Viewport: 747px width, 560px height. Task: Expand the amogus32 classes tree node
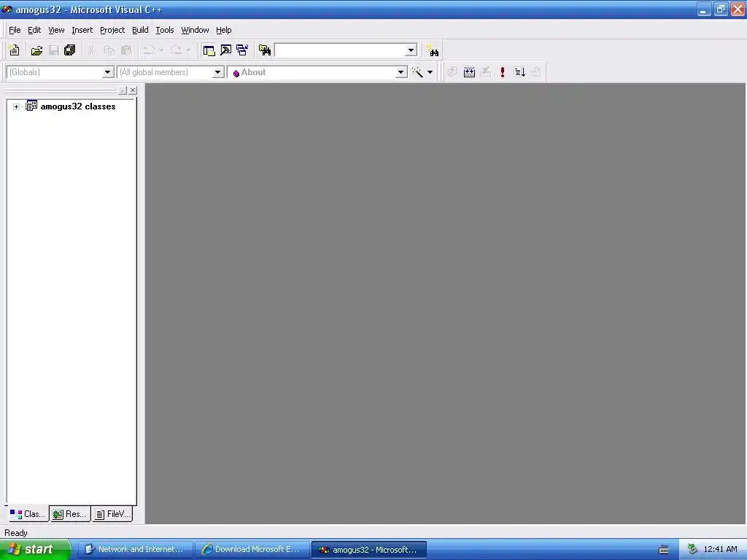click(x=16, y=106)
